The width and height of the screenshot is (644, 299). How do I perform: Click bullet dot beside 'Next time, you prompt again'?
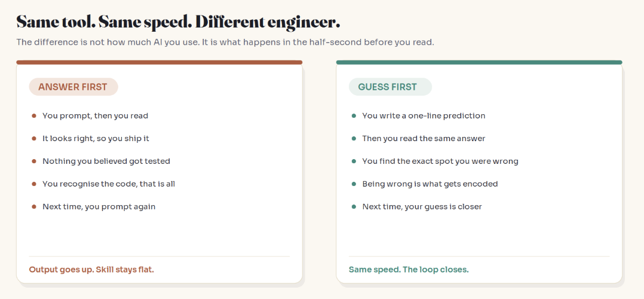[34, 206]
